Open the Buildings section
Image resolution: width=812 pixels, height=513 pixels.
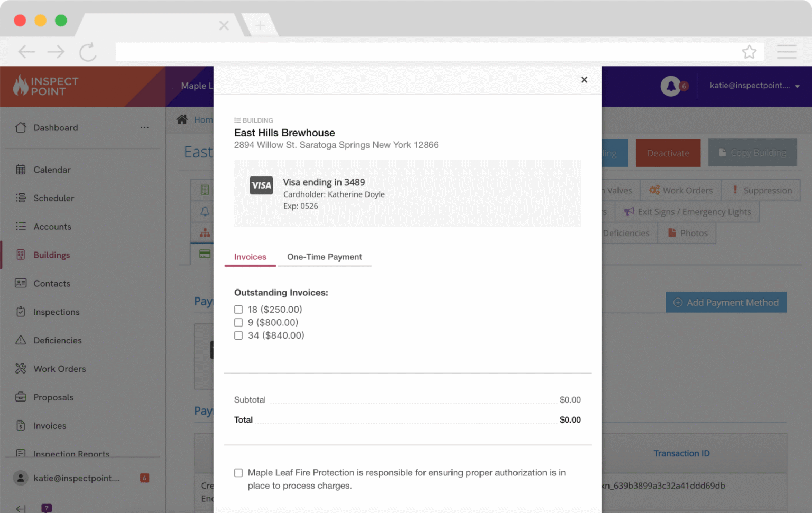pyautogui.click(x=52, y=255)
